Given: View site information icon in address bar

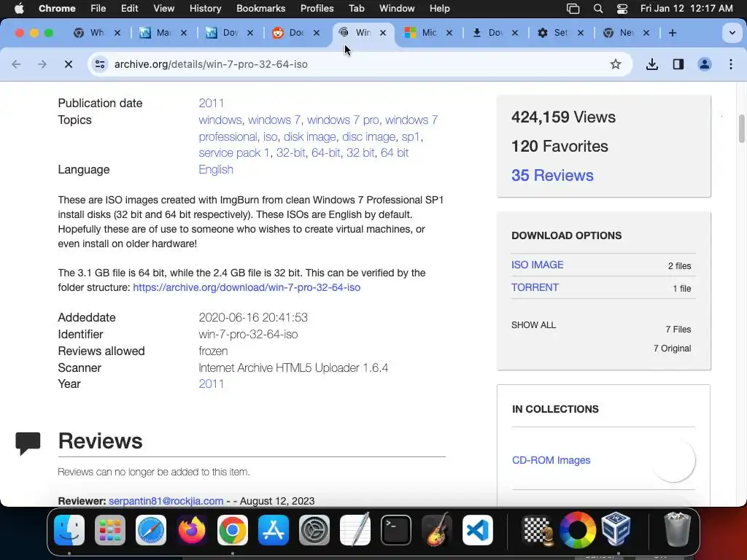Looking at the screenshot, I should pos(99,64).
